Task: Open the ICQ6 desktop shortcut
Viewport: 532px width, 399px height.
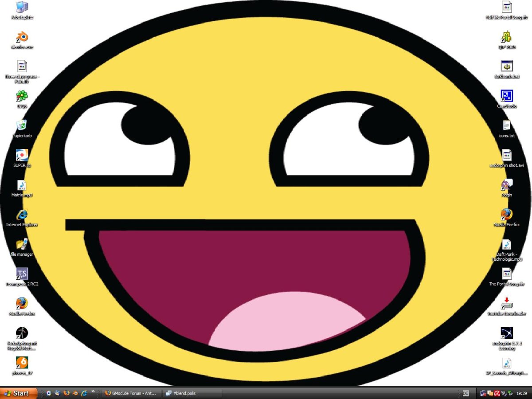Action: (x=22, y=96)
